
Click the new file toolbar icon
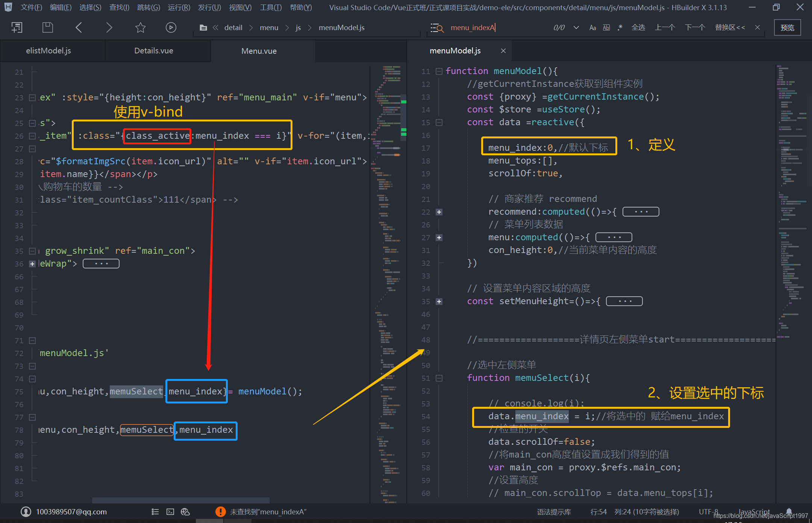17,27
